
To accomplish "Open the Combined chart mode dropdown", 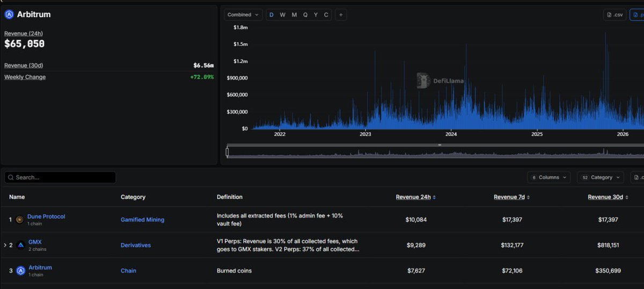I will (x=243, y=15).
